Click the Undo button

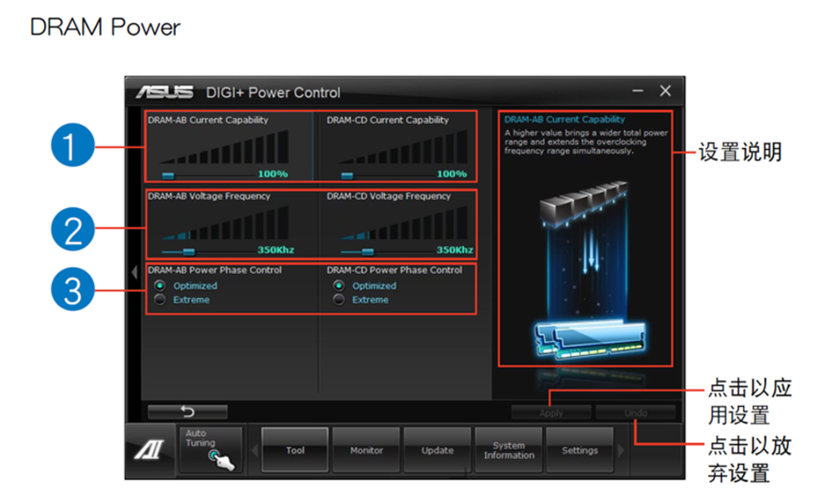coord(636,413)
